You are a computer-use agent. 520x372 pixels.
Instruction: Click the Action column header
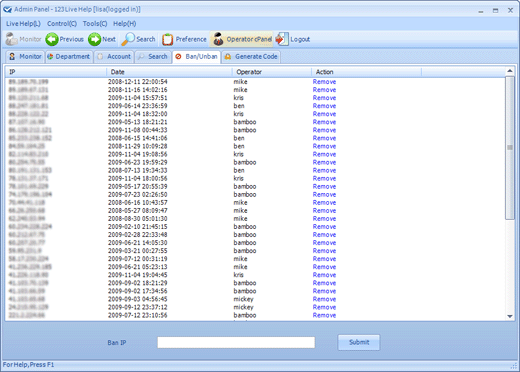point(366,72)
